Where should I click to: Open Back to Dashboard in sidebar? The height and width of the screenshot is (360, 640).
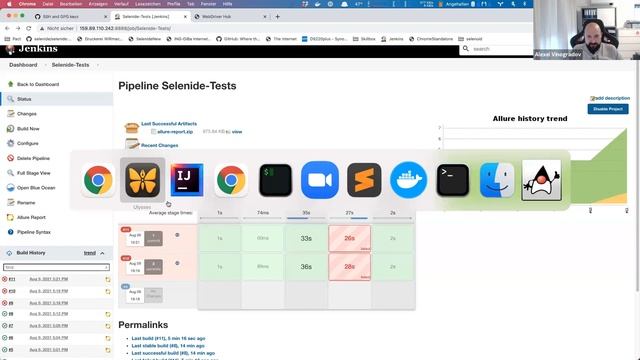click(38, 84)
